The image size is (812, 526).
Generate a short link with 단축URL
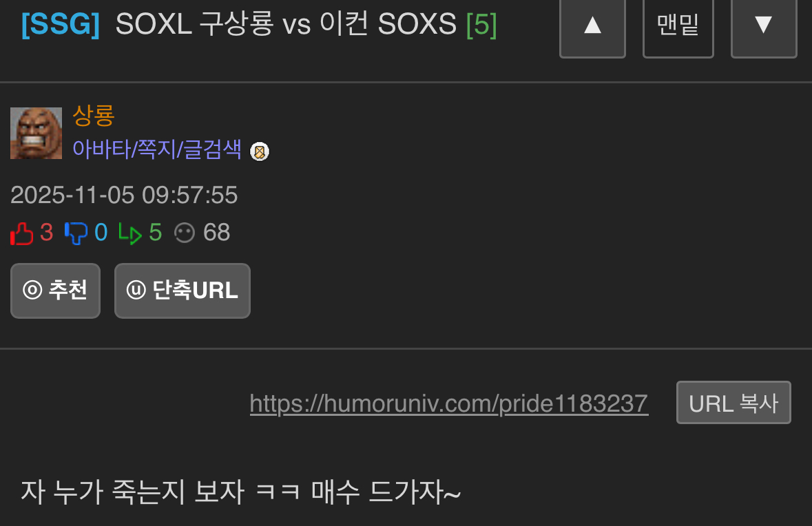click(183, 291)
